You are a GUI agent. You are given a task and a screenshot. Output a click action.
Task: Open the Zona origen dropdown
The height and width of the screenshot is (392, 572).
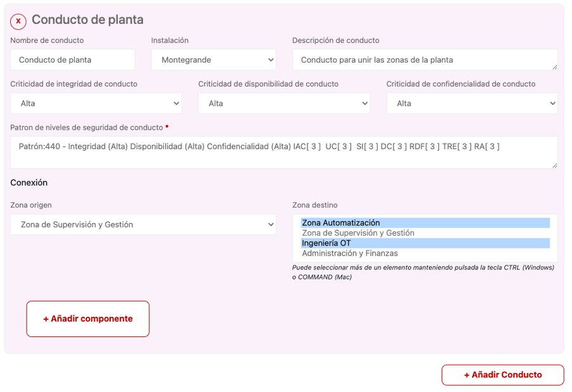pyautogui.click(x=143, y=224)
